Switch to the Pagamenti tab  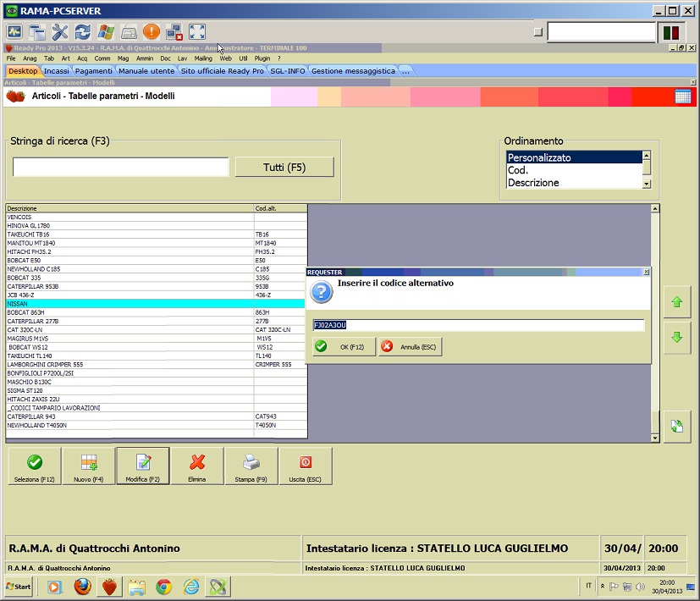tap(93, 71)
